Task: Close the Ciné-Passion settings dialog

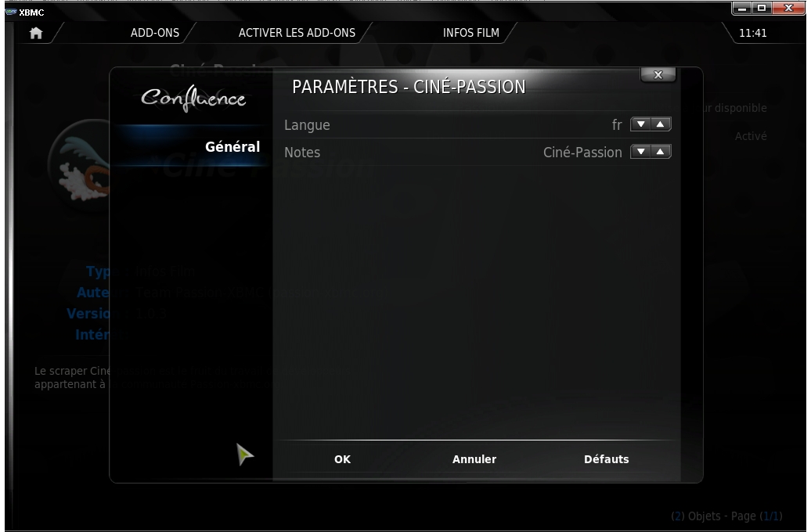Action: point(658,75)
